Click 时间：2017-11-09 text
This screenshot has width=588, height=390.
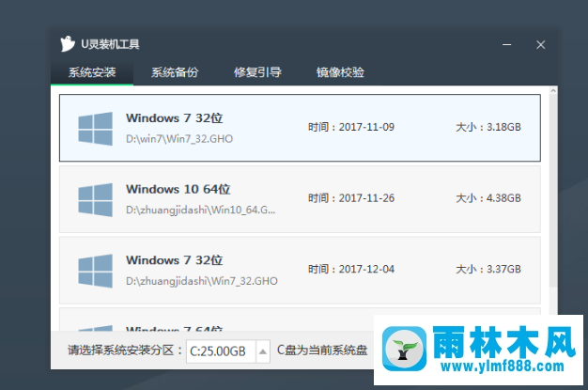click(x=351, y=127)
